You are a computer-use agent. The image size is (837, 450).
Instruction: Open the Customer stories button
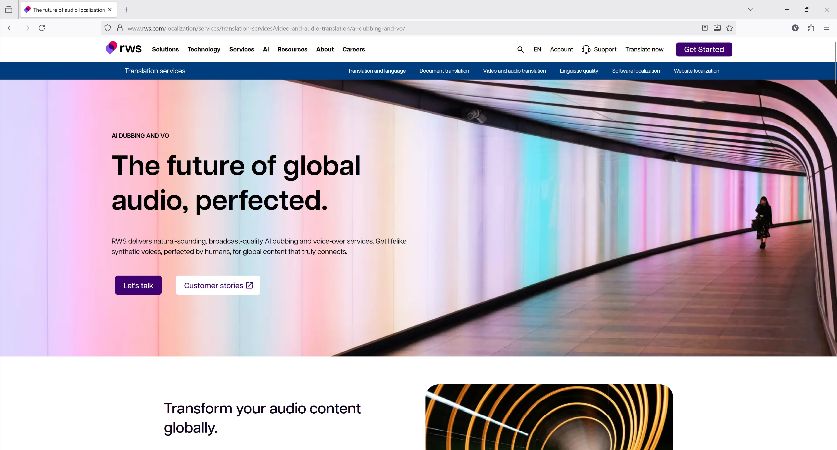[x=218, y=286]
